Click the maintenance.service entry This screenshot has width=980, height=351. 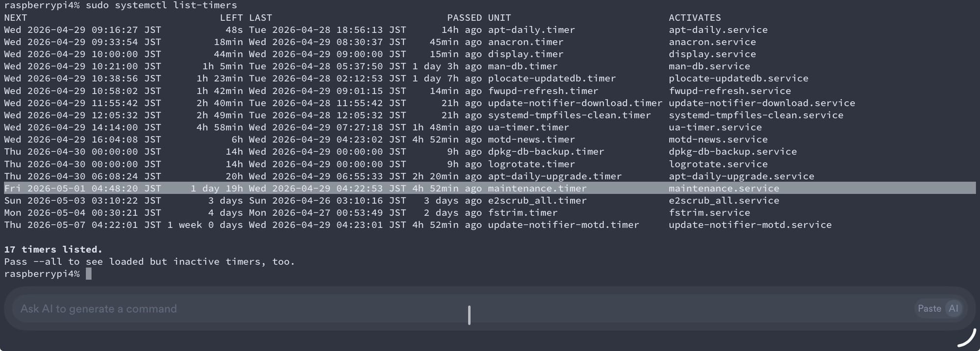click(x=724, y=188)
